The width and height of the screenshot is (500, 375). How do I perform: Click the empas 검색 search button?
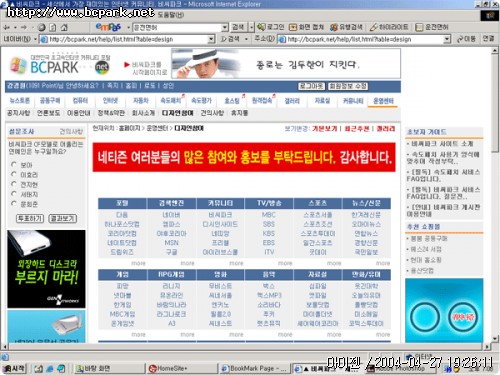[238, 27]
